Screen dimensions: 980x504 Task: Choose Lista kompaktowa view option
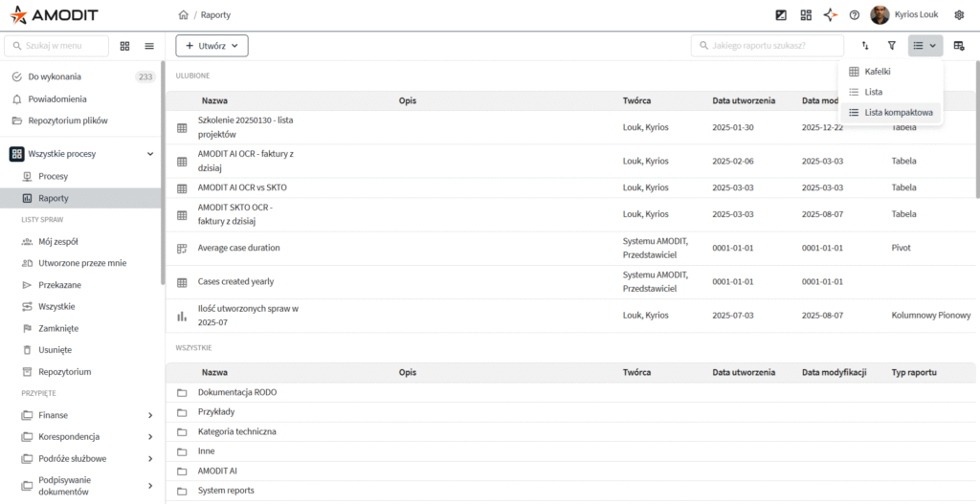(x=898, y=113)
